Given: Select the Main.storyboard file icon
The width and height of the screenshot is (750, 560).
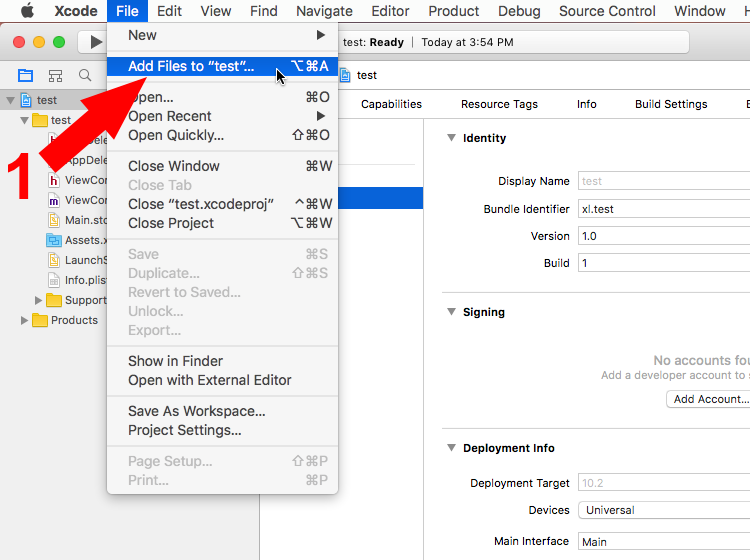Looking at the screenshot, I should (54, 220).
